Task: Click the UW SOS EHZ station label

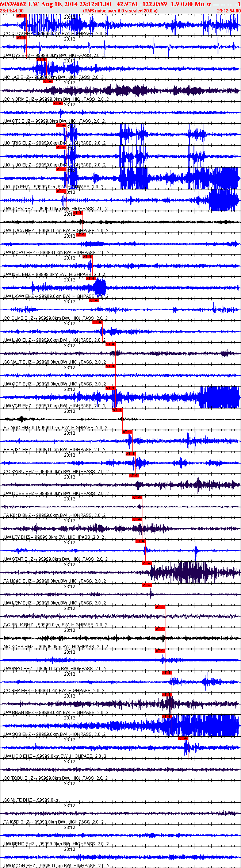Action: pyautogui.click(x=18, y=734)
